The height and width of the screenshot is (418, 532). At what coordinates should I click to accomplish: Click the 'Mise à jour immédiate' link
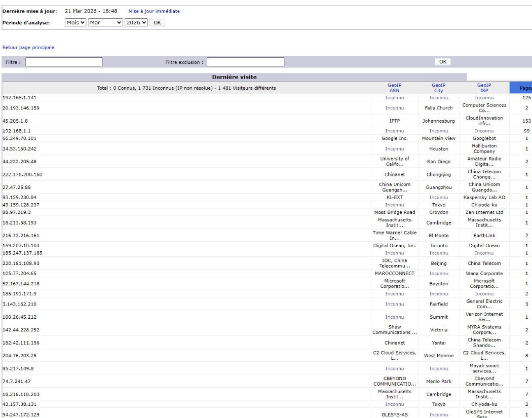154,11
